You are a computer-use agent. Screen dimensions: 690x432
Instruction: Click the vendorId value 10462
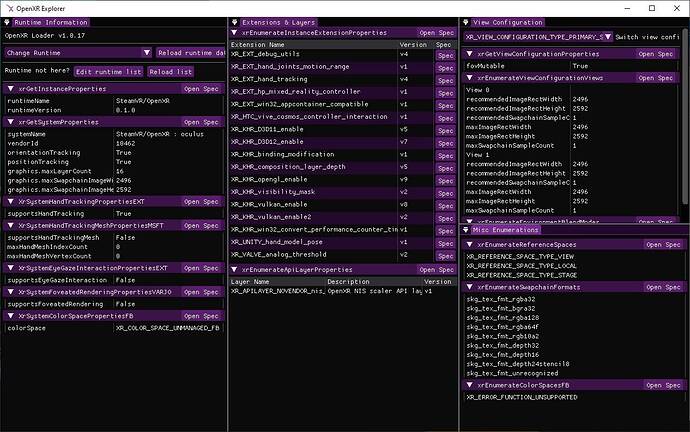point(125,143)
